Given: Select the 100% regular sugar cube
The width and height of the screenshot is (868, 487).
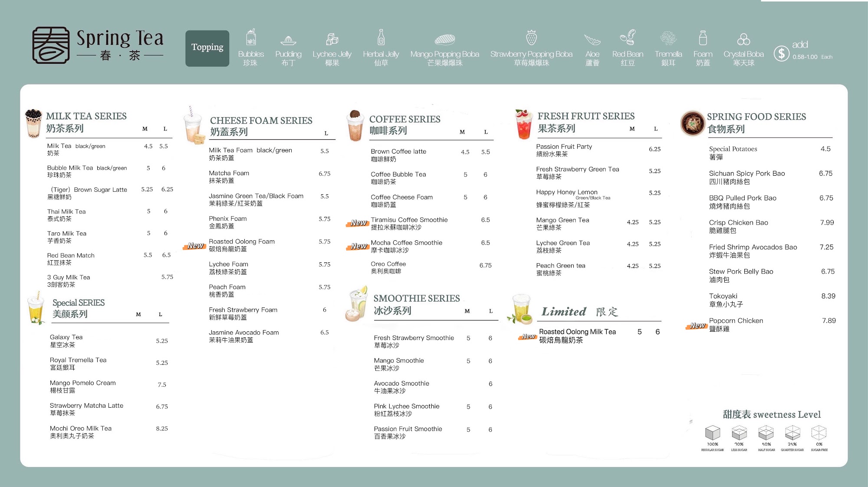Looking at the screenshot, I should [712, 433].
